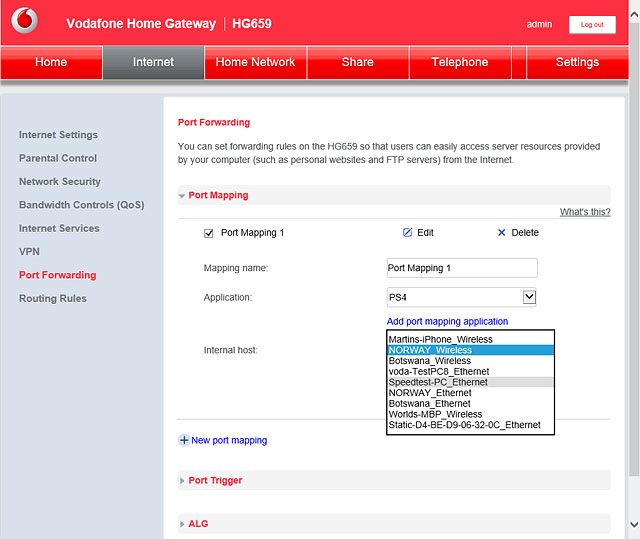
Task: Switch to the Home Network tab
Action: coord(256,62)
